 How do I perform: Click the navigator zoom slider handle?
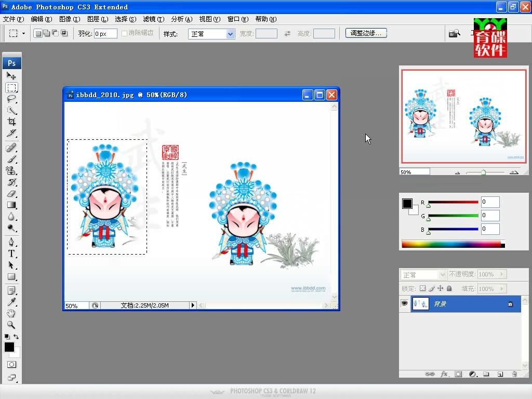(x=483, y=172)
